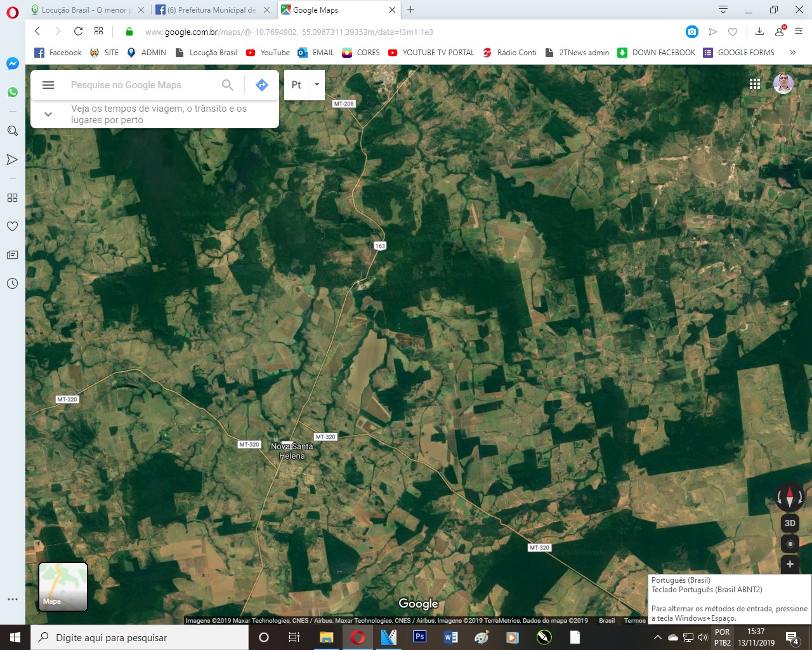Screen dimensions: 812x650
Task: Open the downloads panel
Action: pos(759,31)
